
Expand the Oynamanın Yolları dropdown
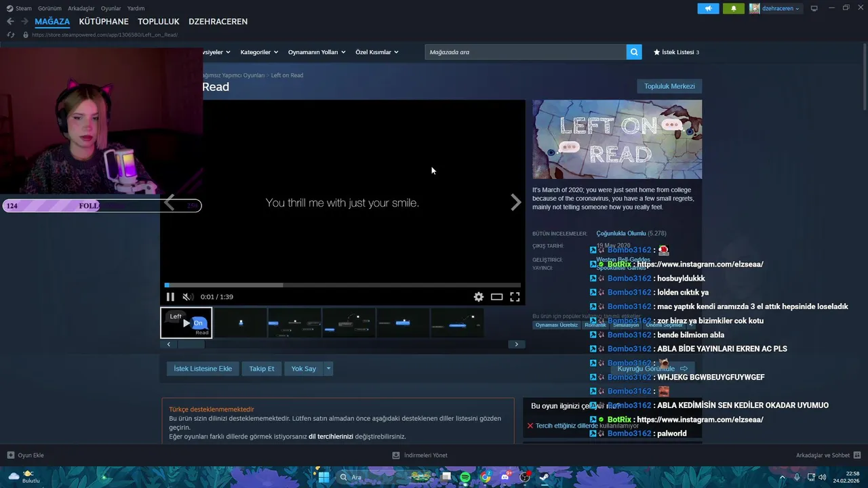[x=317, y=52]
